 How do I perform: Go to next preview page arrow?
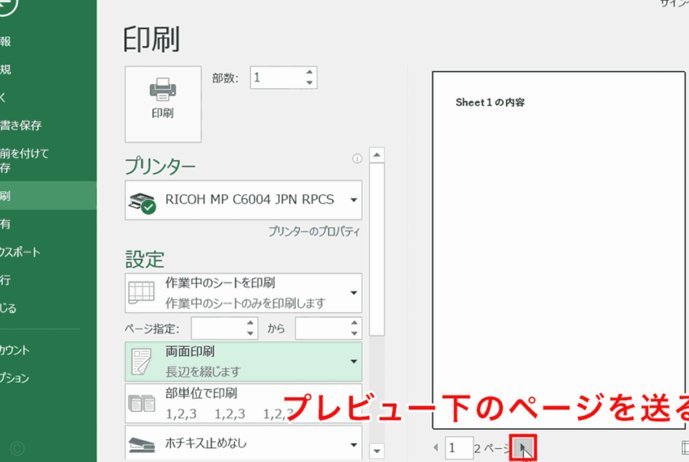pyautogui.click(x=523, y=447)
